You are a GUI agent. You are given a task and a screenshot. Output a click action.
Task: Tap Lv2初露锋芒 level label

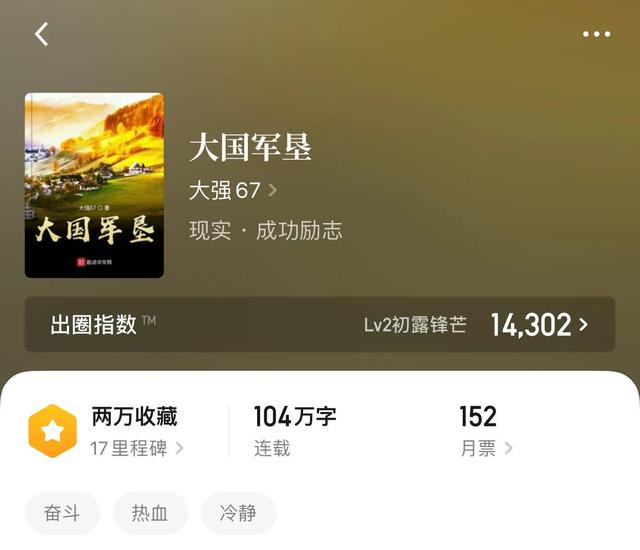click(x=415, y=325)
